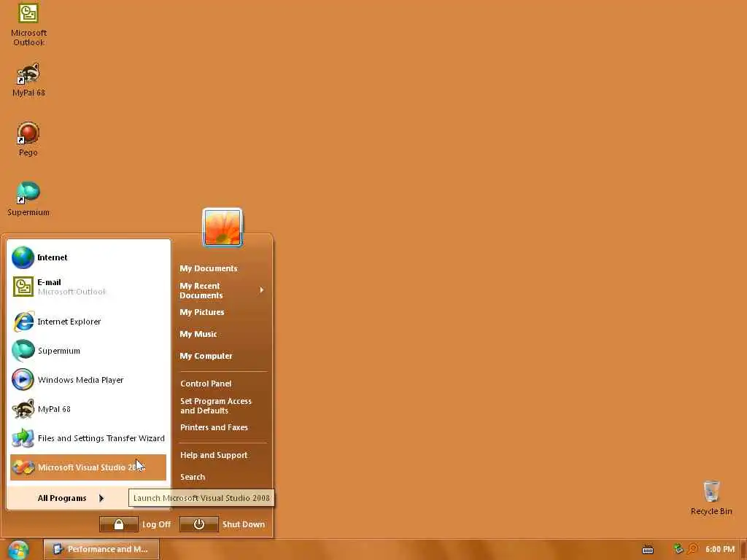
Task: Switch to Performance and M... taskbar window
Action: coord(101,550)
